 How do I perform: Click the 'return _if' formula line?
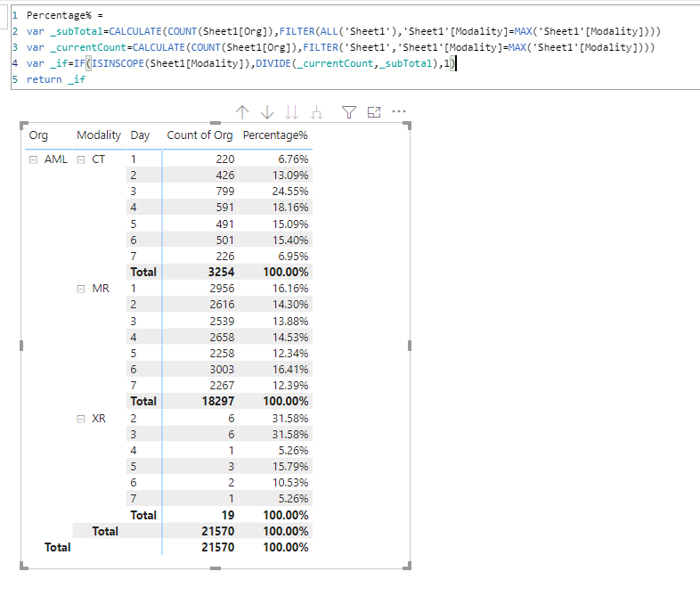[56, 79]
